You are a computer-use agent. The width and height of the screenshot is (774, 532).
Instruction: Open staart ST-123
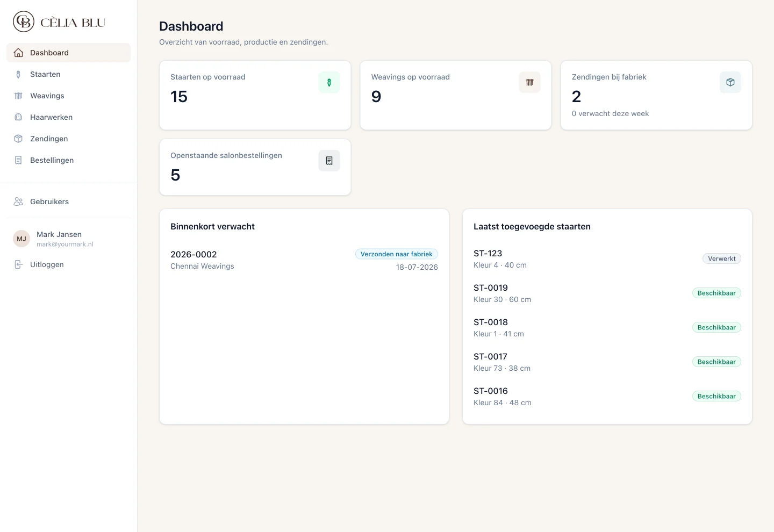tap(607, 259)
